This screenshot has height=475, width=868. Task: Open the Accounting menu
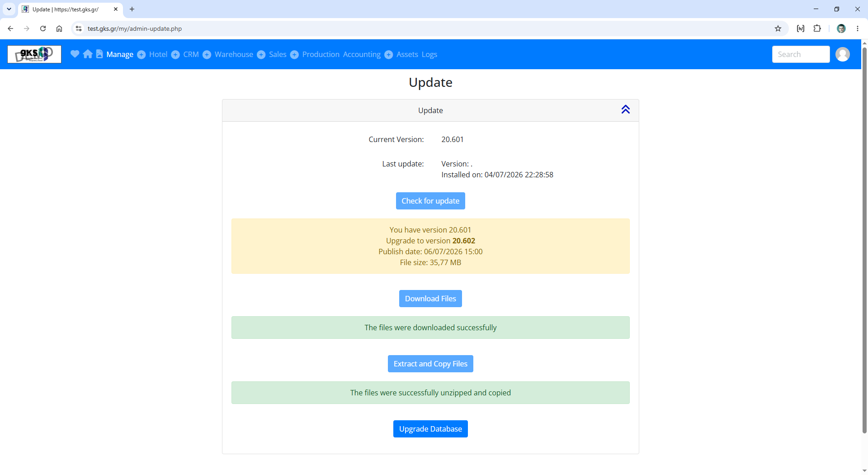(362, 54)
